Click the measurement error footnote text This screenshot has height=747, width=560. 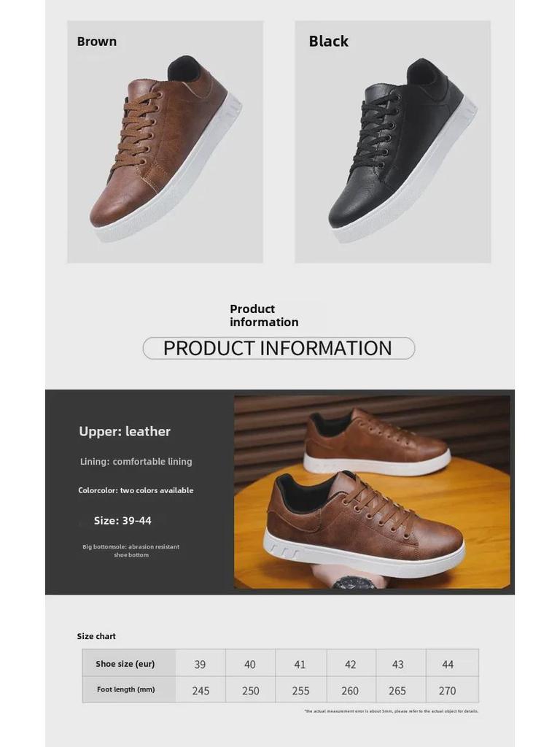tap(392, 711)
